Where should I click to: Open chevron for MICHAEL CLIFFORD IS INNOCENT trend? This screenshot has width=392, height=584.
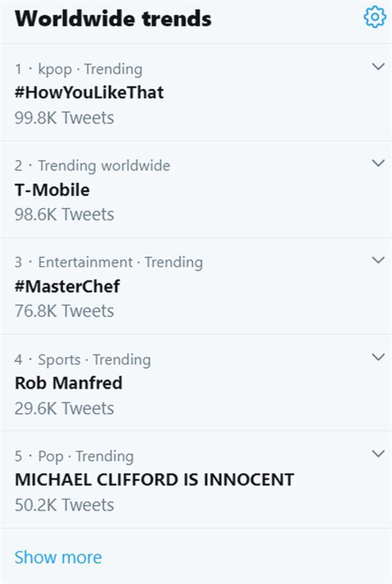click(x=378, y=453)
